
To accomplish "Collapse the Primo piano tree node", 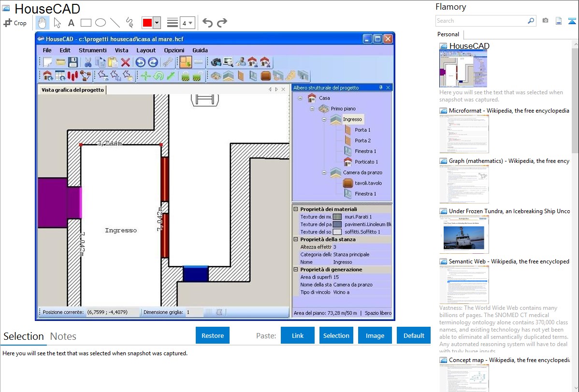I will coord(312,109).
